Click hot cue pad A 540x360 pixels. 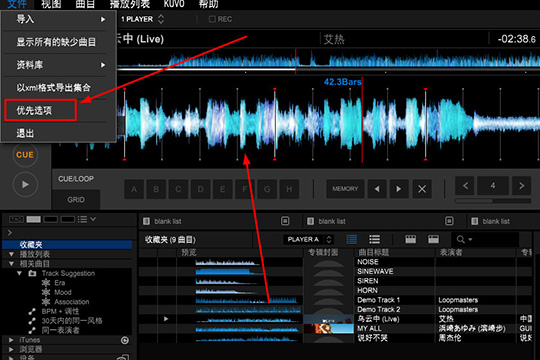(x=134, y=189)
